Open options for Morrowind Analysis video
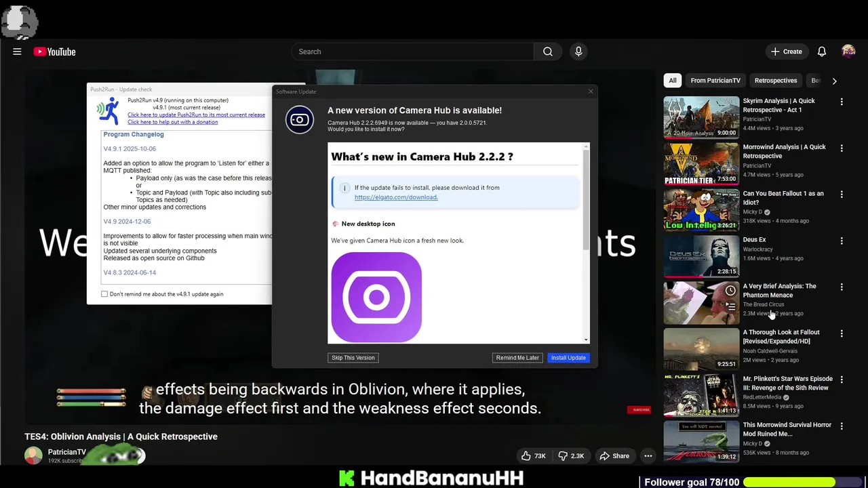868x488 pixels. pyautogui.click(x=842, y=148)
